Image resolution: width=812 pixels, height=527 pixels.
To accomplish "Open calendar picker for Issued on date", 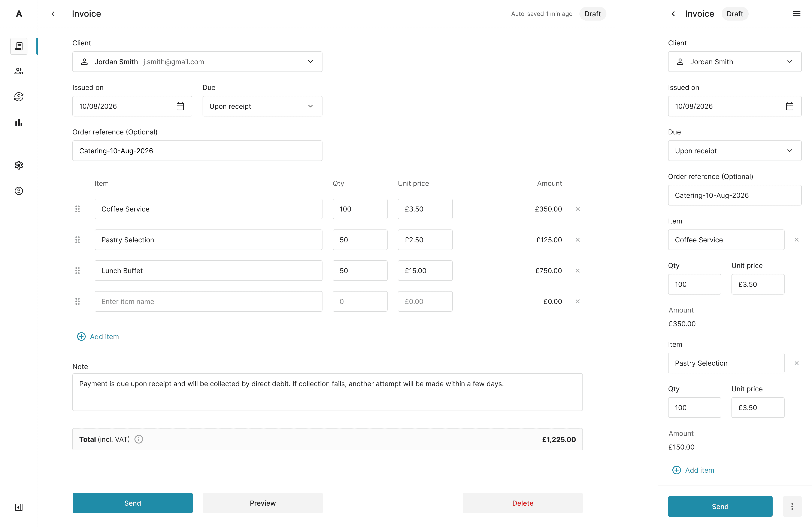I will pyautogui.click(x=180, y=106).
